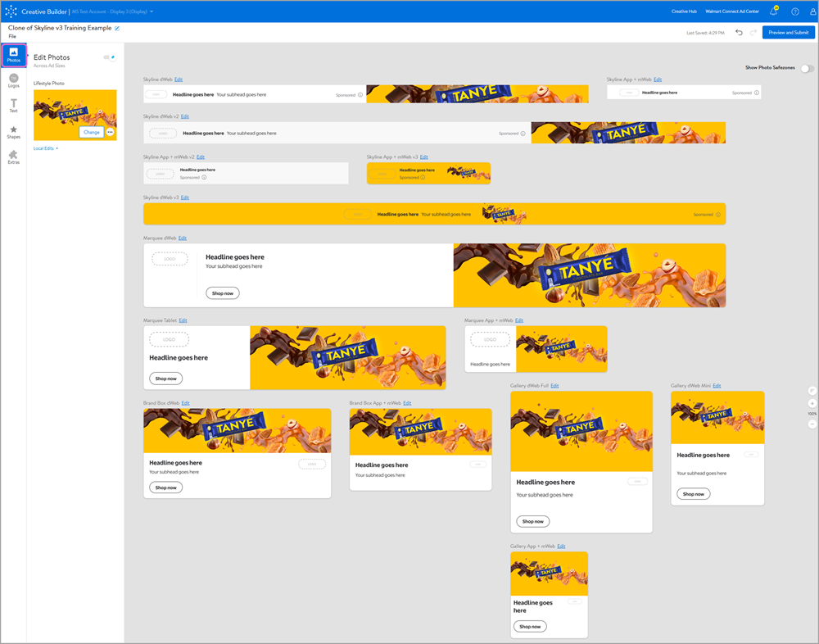Click Shop now in Gallery App + mWeb ad
This screenshot has width=819, height=644.
[530, 626]
